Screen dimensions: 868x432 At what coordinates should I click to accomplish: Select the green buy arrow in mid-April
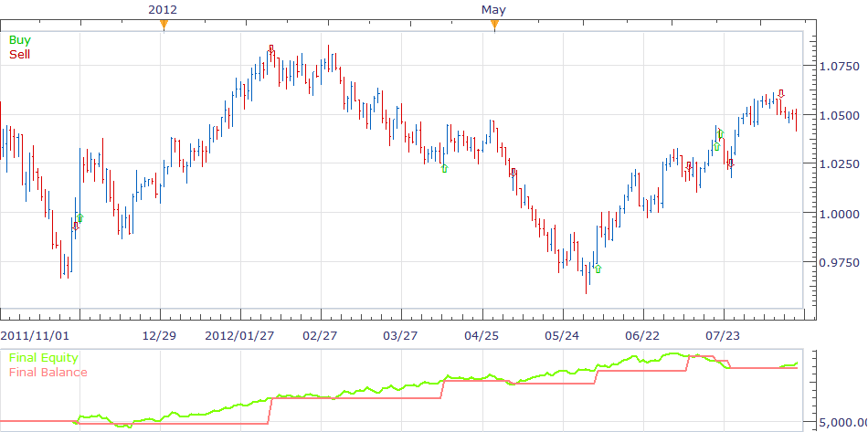(444, 168)
